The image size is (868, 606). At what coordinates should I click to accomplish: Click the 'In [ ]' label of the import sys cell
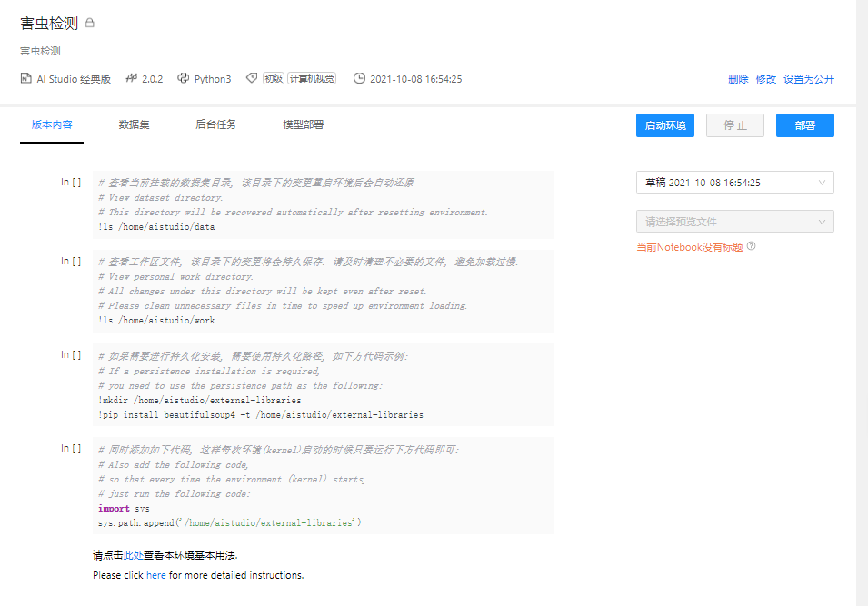[71, 448]
